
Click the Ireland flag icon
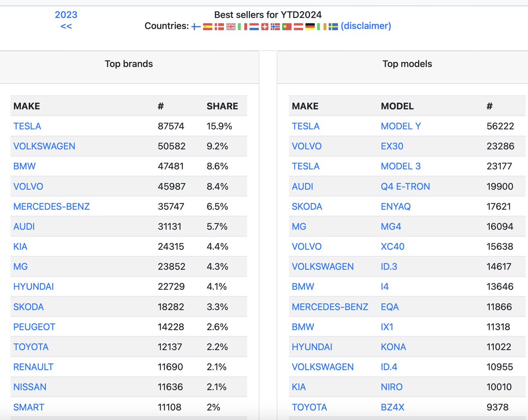(x=321, y=26)
